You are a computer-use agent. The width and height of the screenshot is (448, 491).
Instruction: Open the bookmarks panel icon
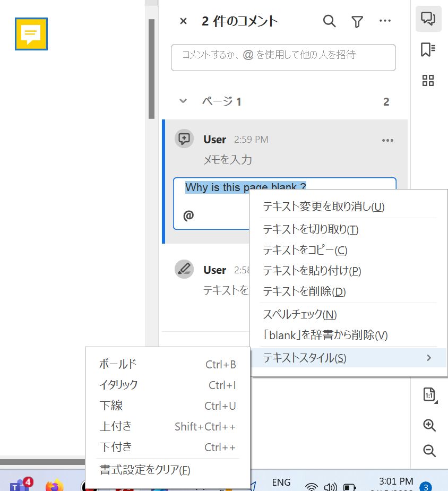coord(428,49)
